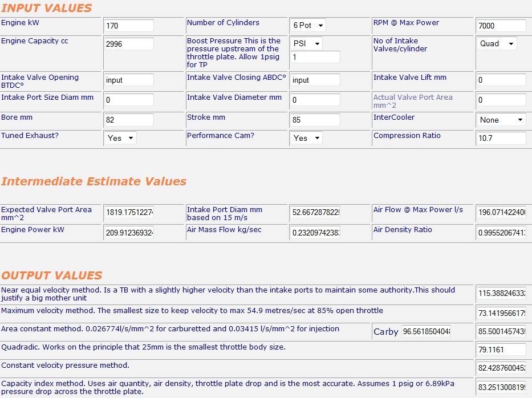This screenshot has height=398, width=532.
Task: Select the Engine Capacity cc field
Action: point(128,43)
